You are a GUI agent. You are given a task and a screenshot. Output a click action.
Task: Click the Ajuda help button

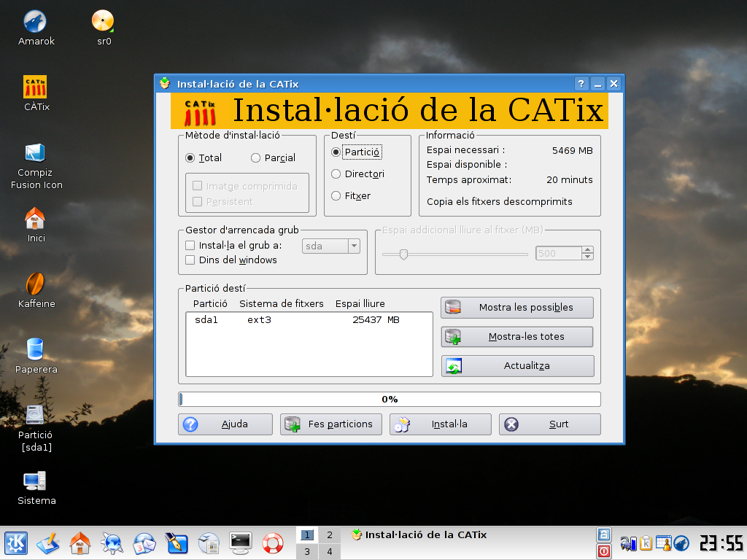coord(225,424)
